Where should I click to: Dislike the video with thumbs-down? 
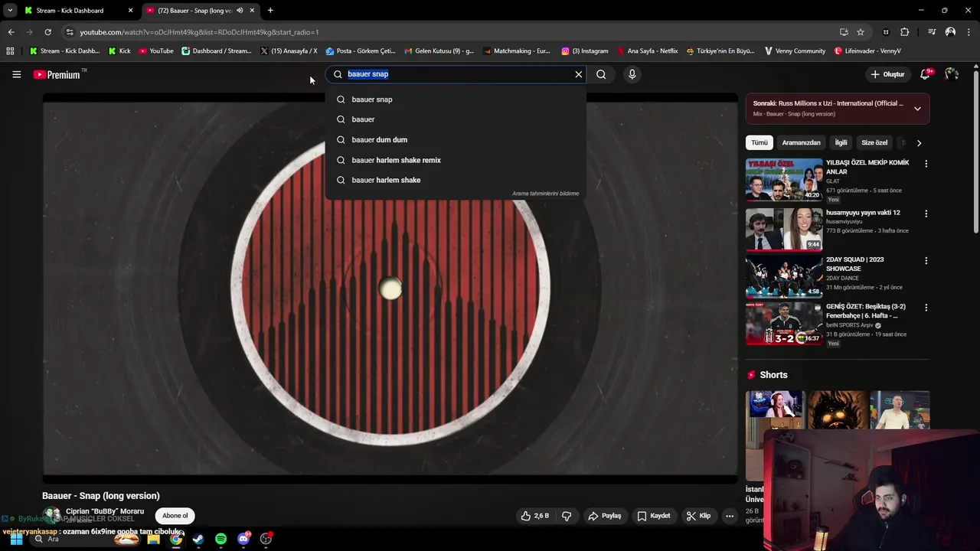point(567,516)
